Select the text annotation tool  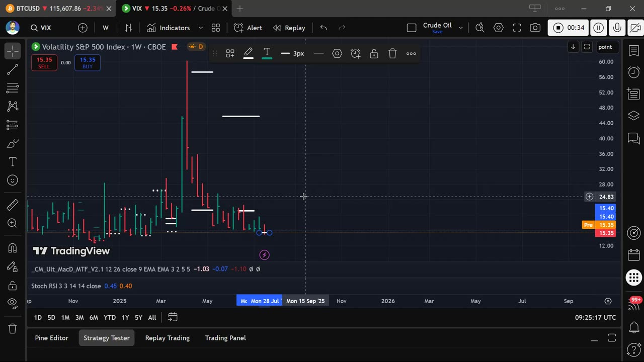point(13,161)
